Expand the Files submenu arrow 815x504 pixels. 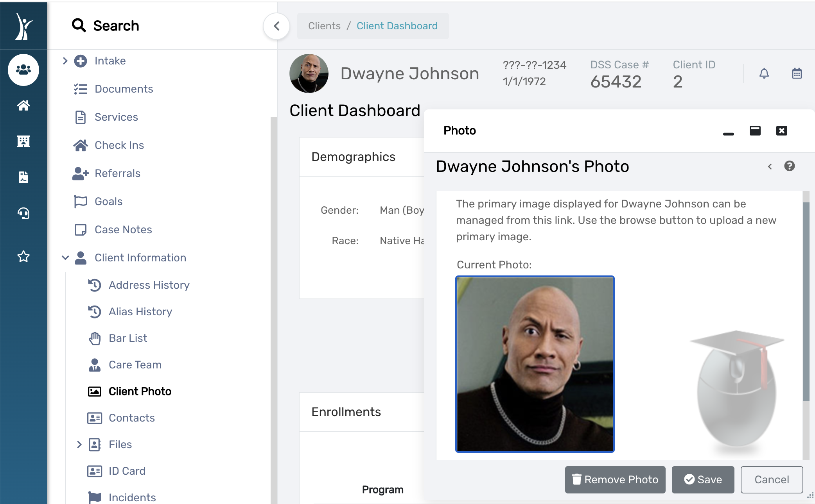[x=79, y=445]
